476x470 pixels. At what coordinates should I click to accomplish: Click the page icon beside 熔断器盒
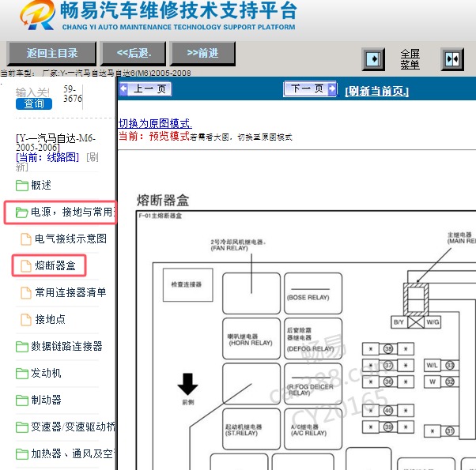pos(26,266)
